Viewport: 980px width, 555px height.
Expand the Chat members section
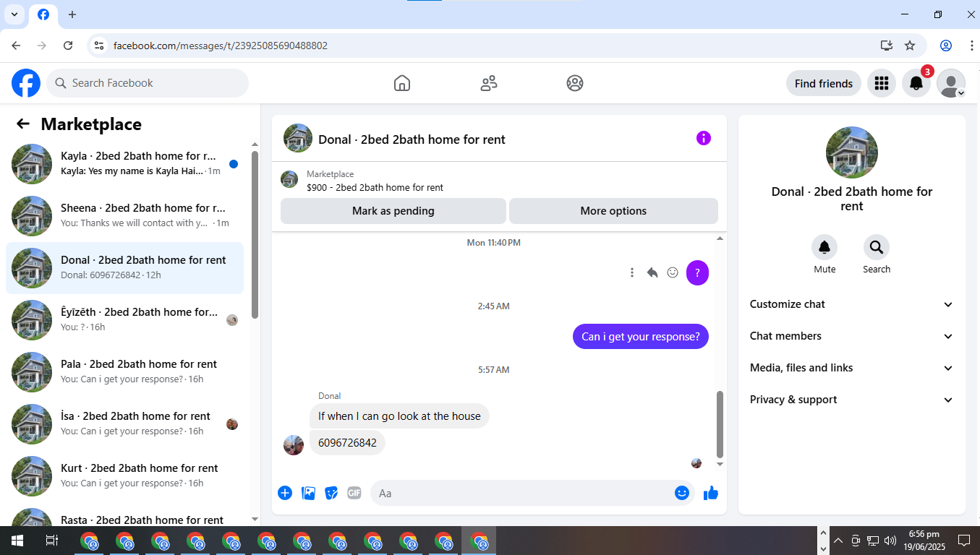(852, 336)
